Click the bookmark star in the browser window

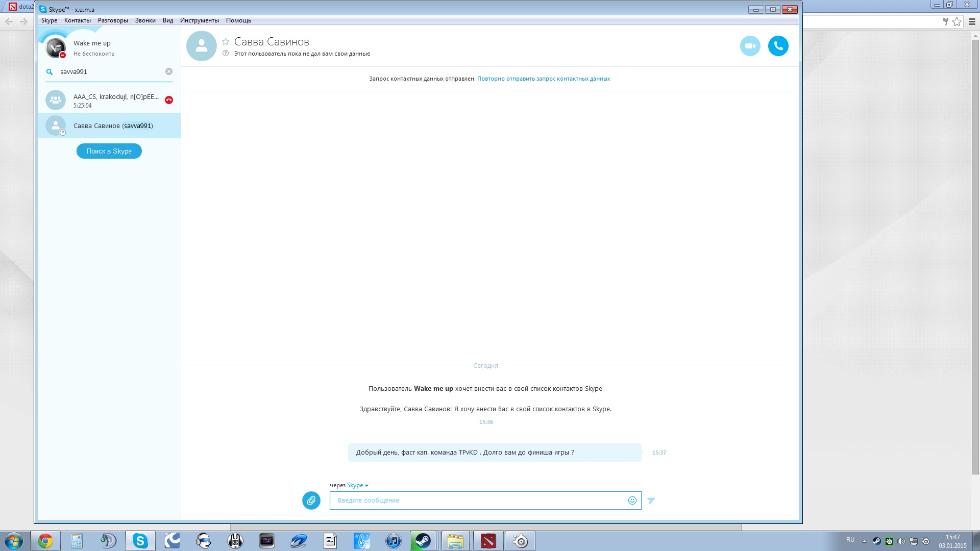point(957,21)
